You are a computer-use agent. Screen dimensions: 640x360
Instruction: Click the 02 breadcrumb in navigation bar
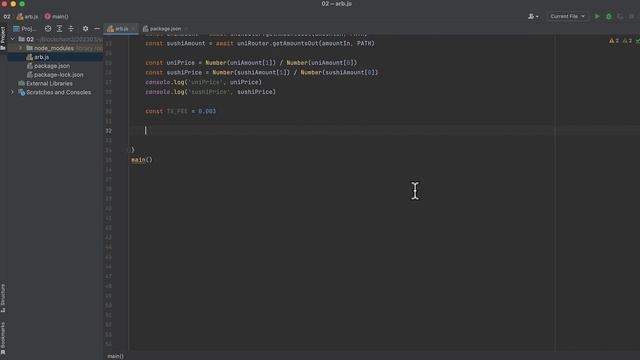(x=7, y=17)
